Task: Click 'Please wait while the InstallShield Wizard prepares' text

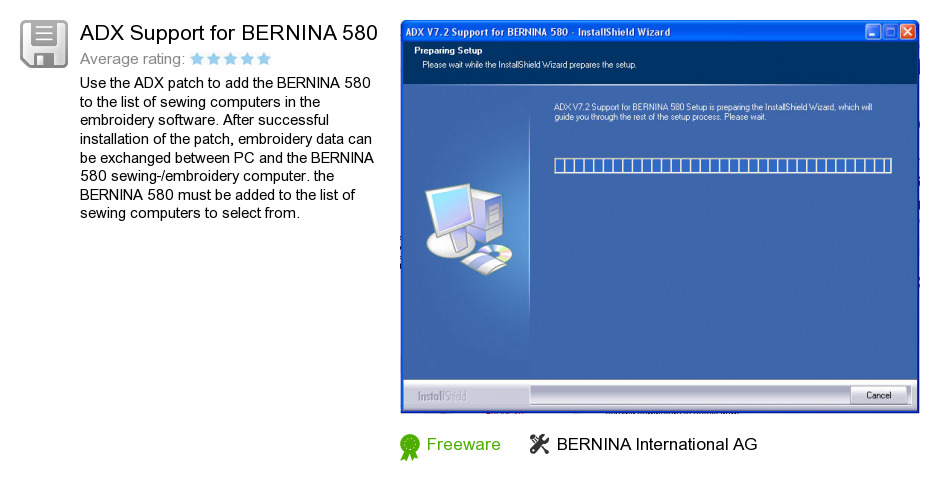Action: click(x=529, y=65)
